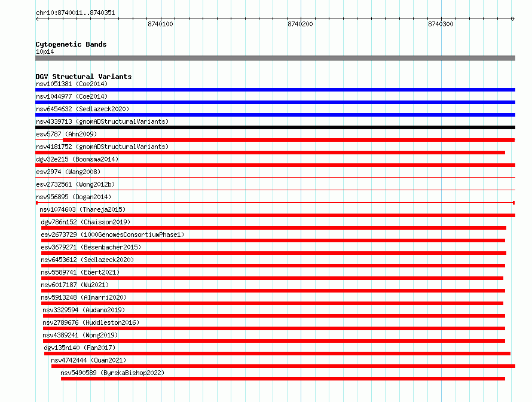Select the red bar for dgv135n140

point(277,354)
